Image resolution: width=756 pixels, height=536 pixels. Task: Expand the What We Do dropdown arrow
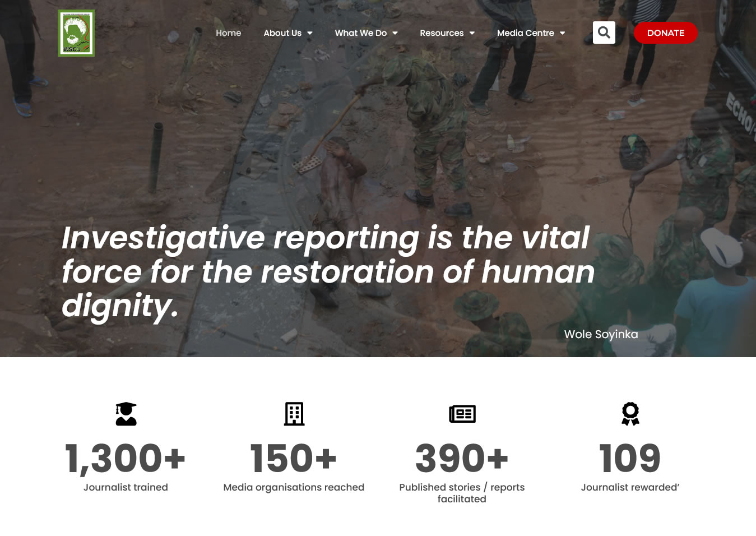[395, 33]
